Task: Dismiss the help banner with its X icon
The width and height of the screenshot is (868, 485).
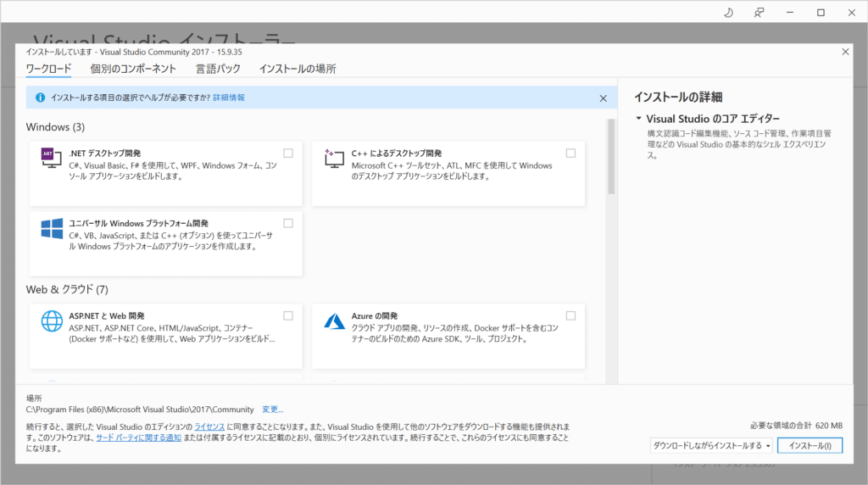Action: [603, 98]
